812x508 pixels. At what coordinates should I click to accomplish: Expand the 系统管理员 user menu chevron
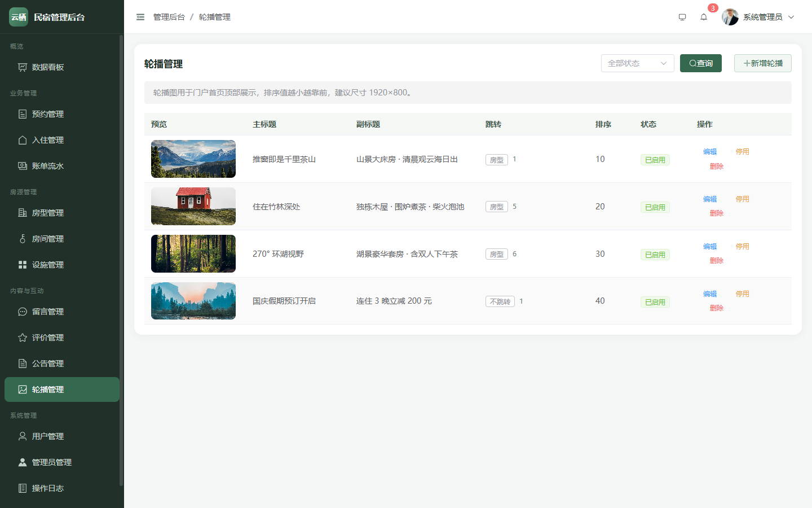(791, 17)
